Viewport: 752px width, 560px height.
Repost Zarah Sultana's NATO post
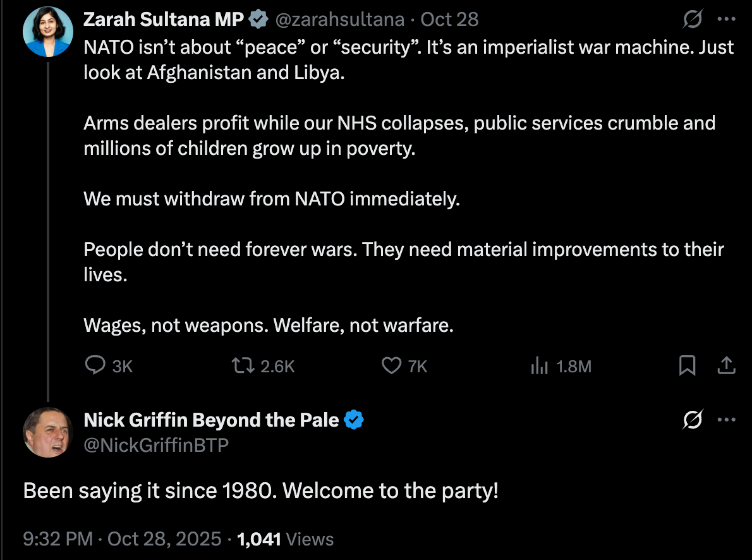(240, 365)
